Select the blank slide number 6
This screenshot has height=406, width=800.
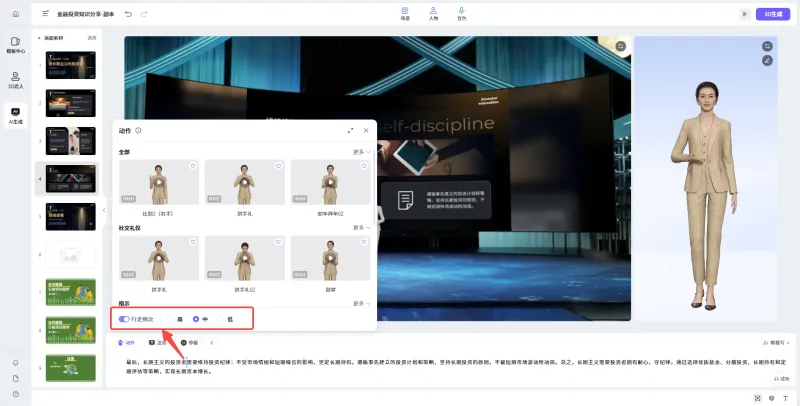coord(70,255)
